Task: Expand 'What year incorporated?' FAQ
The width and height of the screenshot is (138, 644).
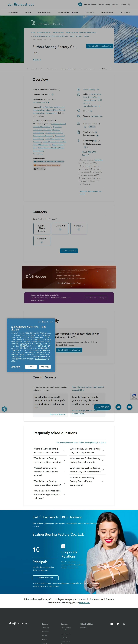Action: point(87,470)
